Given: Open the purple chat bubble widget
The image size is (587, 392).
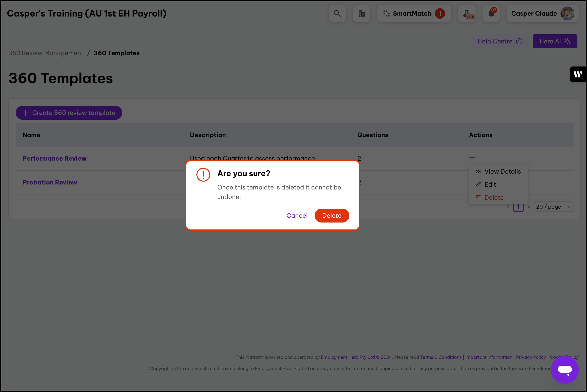Looking at the screenshot, I should (564, 369).
